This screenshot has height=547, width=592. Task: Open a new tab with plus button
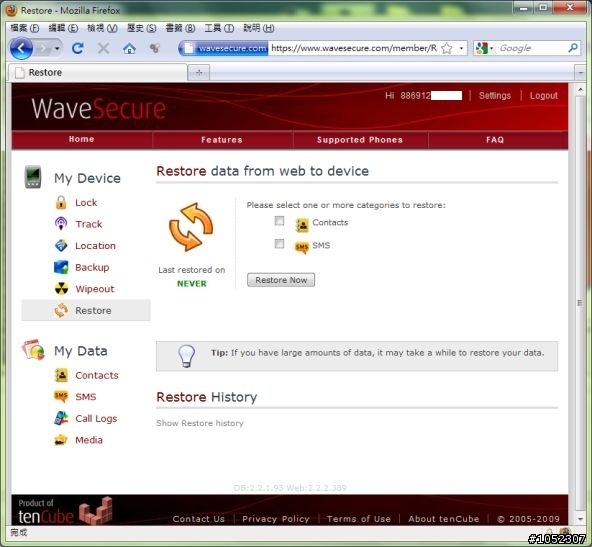click(x=199, y=72)
